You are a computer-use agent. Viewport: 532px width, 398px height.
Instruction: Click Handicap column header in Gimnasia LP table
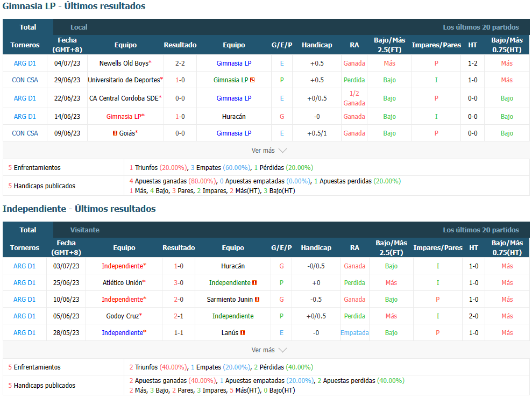[x=317, y=45]
